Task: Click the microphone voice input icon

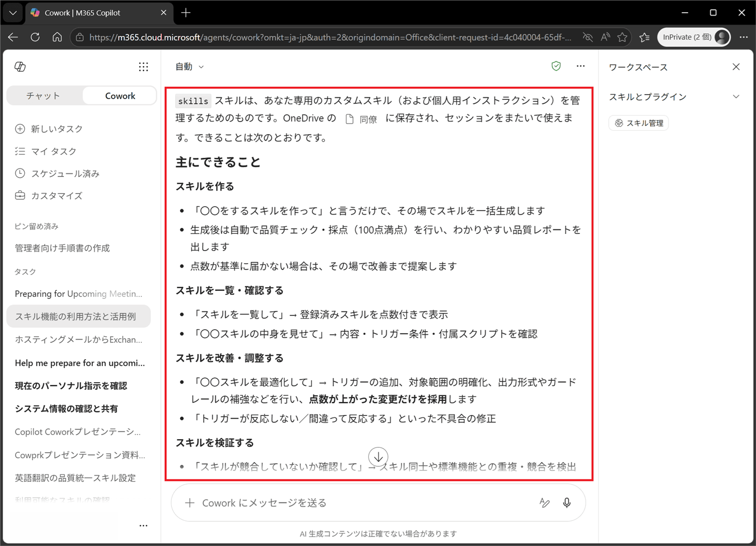Action: click(567, 503)
